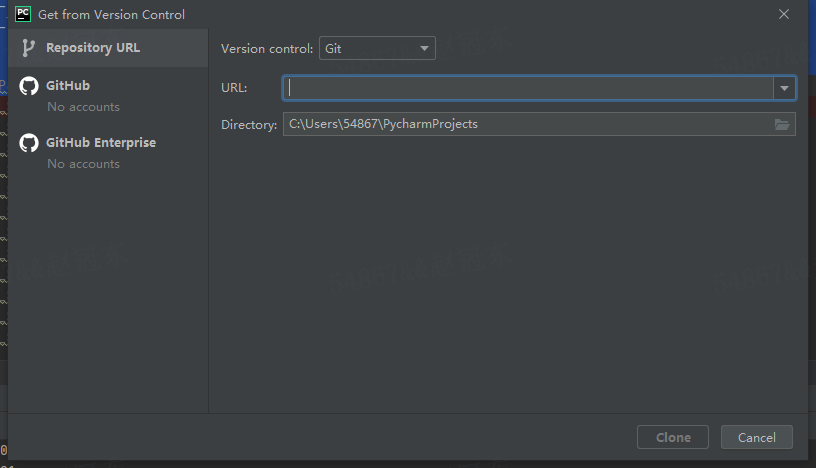
Task: Click 'No accounts' text under GitHub
Action: (83, 107)
